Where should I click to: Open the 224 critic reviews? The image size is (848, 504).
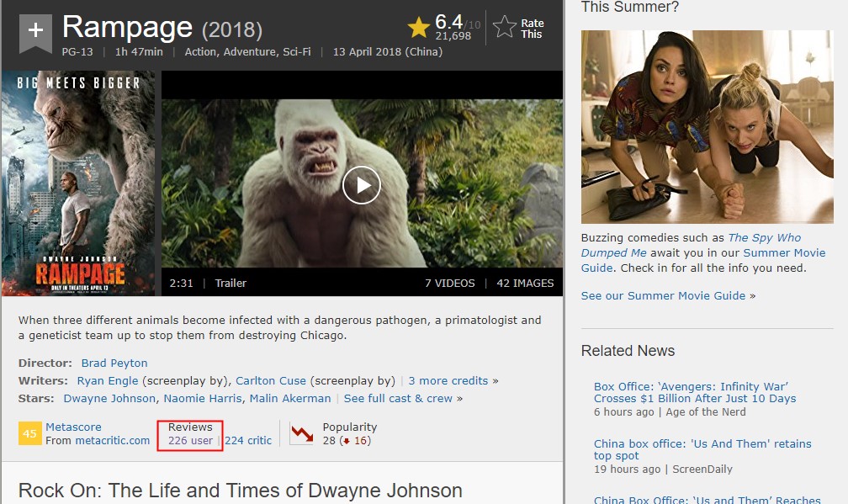[x=248, y=441]
